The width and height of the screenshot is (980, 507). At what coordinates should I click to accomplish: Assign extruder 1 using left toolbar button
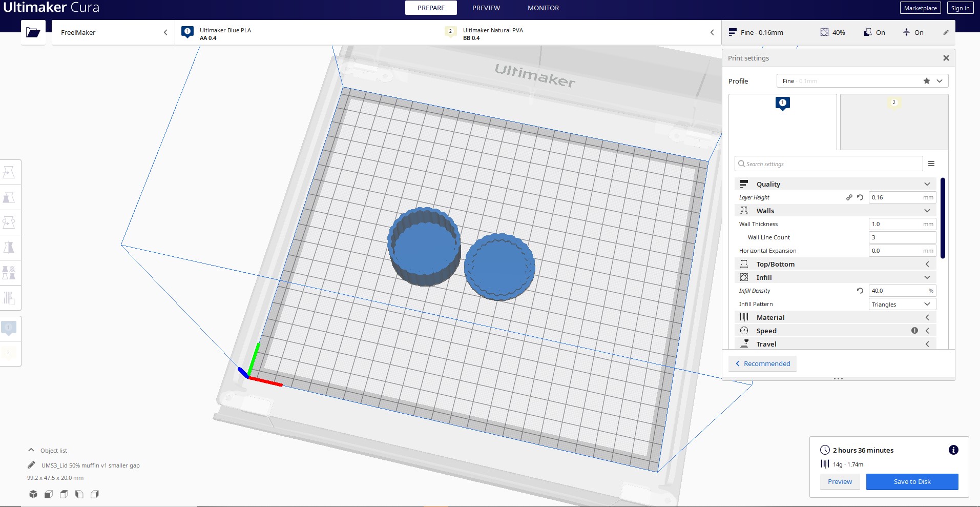click(x=9, y=328)
